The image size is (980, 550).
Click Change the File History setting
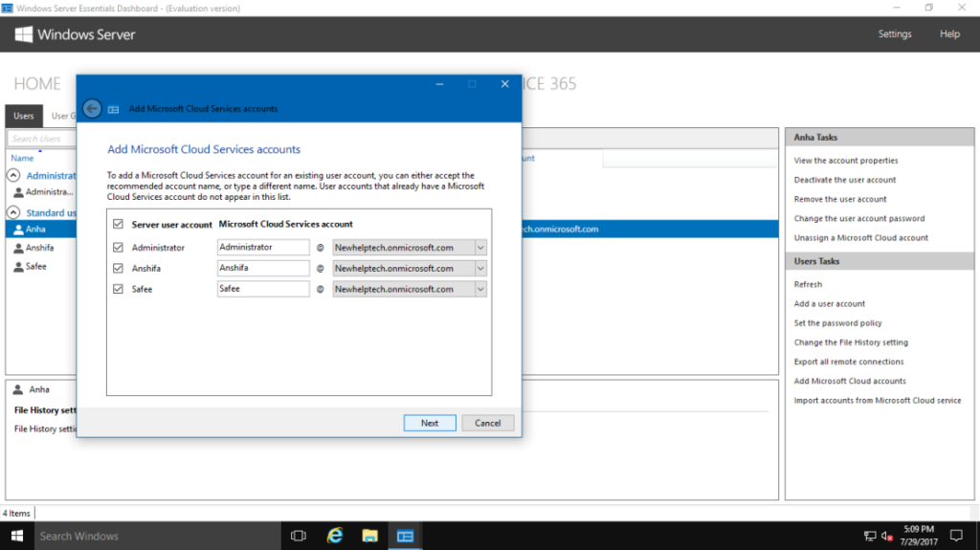(x=851, y=342)
